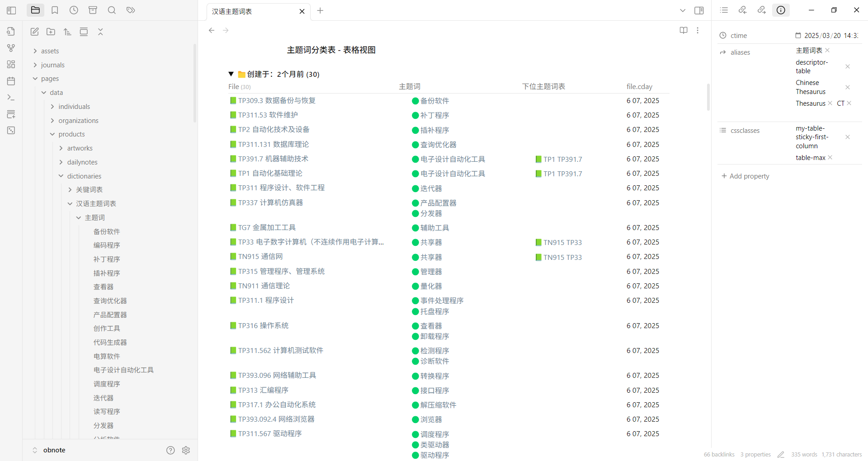Viewport: 868px width, 461px height.
Task: Open graph view from ribbon
Action: click(x=11, y=48)
